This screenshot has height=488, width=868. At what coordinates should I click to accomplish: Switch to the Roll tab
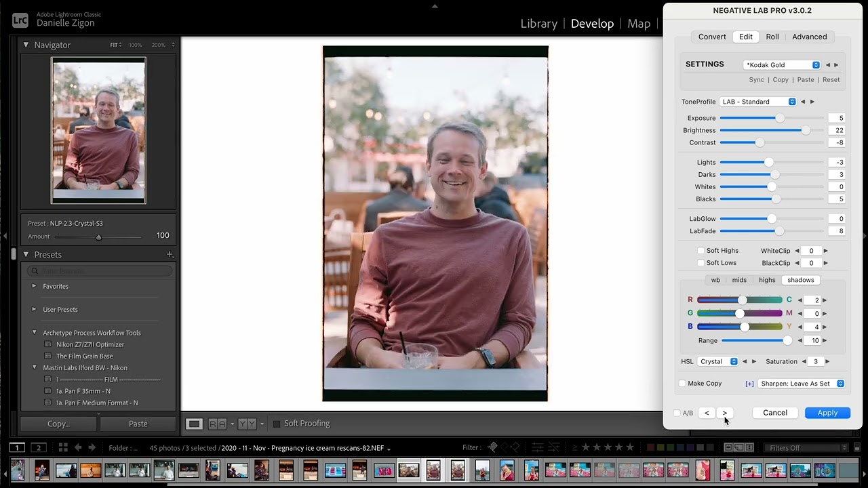[772, 37]
